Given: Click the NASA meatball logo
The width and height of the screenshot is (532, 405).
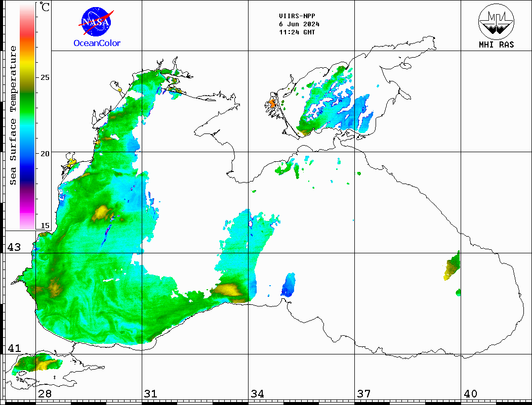Looking at the screenshot, I should coord(96,22).
